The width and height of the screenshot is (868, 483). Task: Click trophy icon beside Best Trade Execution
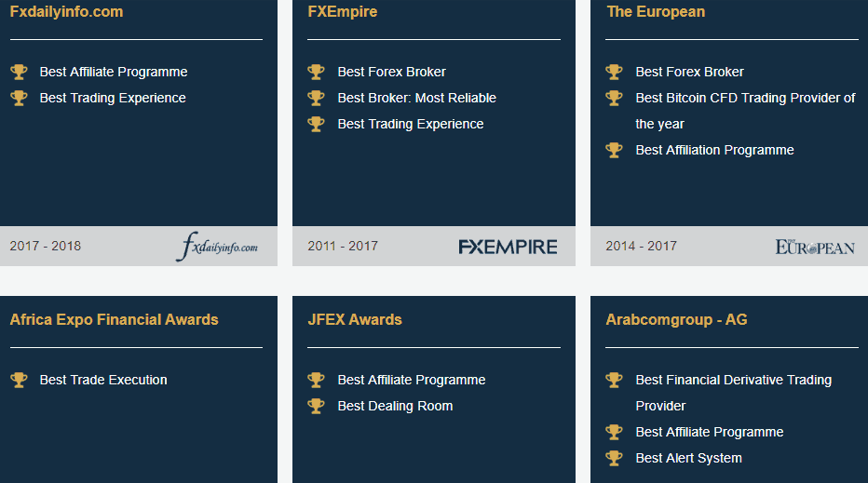pyautogui.click(x=19, y=380)
